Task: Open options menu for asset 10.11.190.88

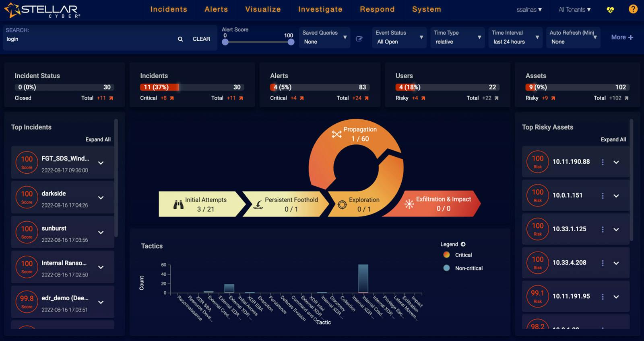Action: tap(603, 162)
